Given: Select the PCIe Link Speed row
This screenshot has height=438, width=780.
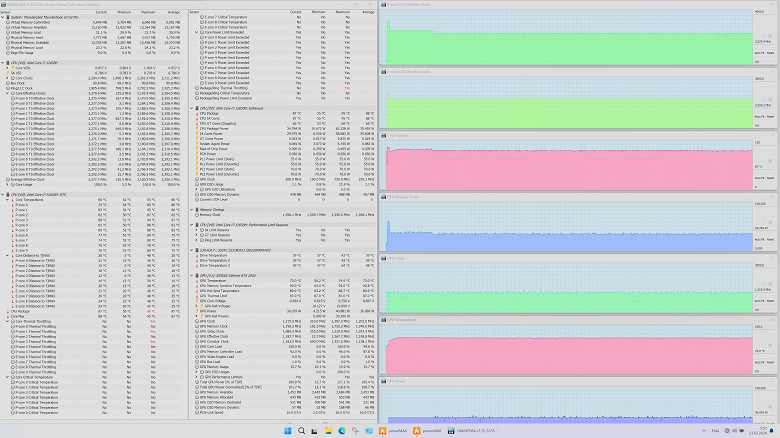Looking at the screenshot, I should point(282,412).
